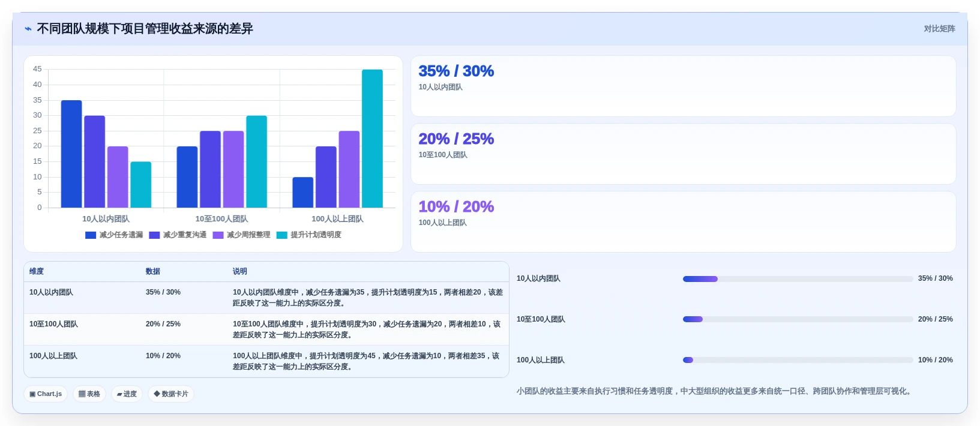Image resolution: width=980 pixels, height=426 pixels.
Task: Click the dark blue 35 bar for 10人以内团队
Action: pyautogui.click(x=71, y=154)
